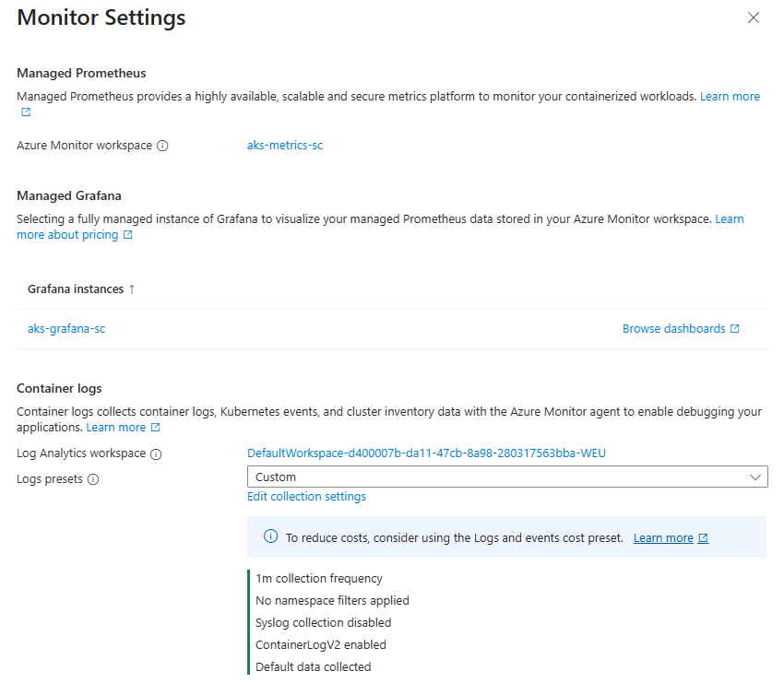Click external link icon under Managed Prometheus

(x=26, y=112)
